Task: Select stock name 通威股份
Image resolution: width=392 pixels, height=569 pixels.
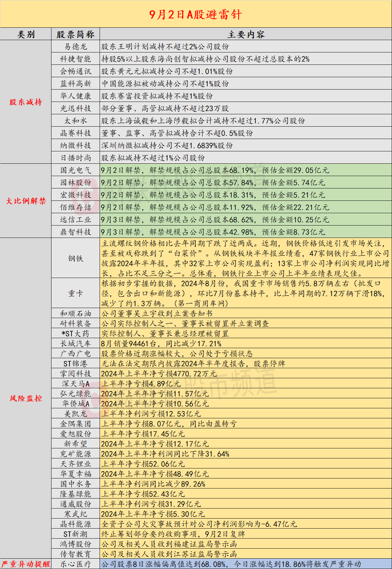Action: pos(76,504)
